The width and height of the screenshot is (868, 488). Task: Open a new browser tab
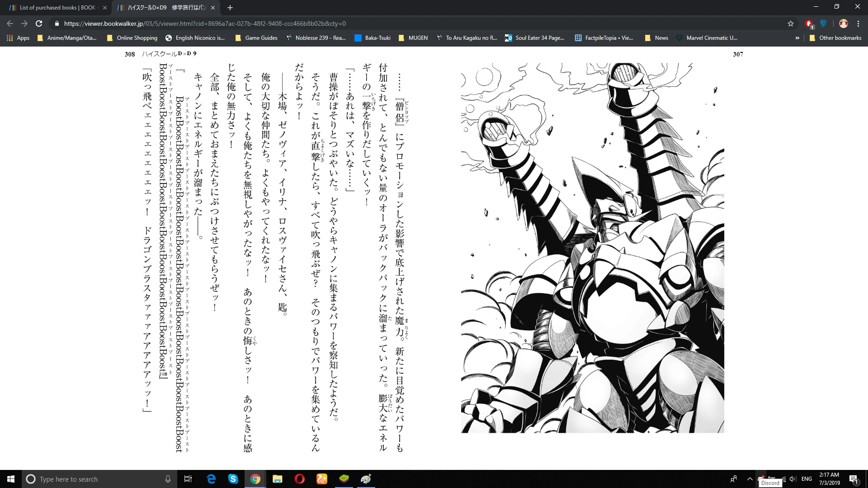tap(230, 8)
